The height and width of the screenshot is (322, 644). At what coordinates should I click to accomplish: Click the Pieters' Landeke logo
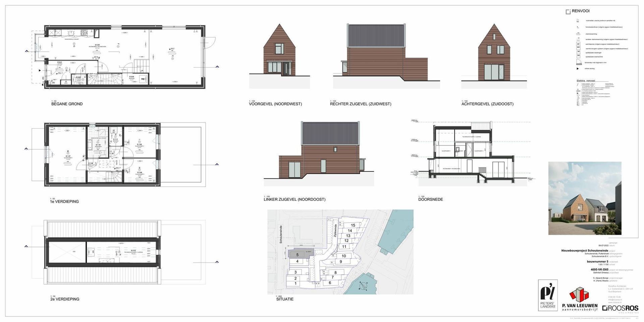point(548,295)
